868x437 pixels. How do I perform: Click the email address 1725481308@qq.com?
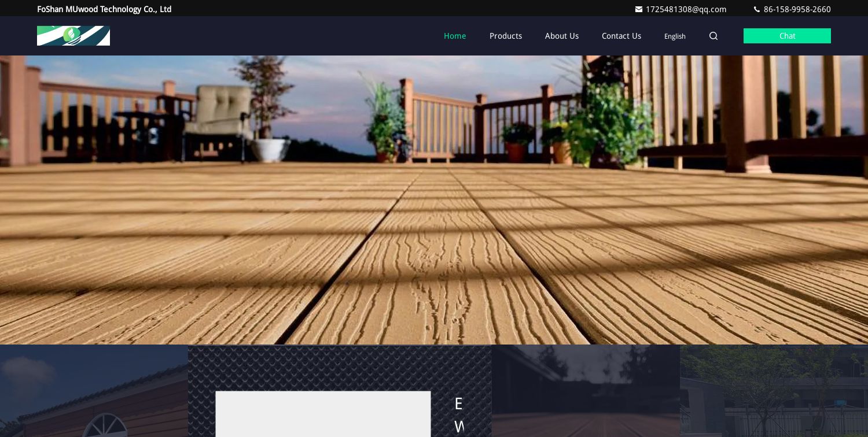[x=686, y=9]
